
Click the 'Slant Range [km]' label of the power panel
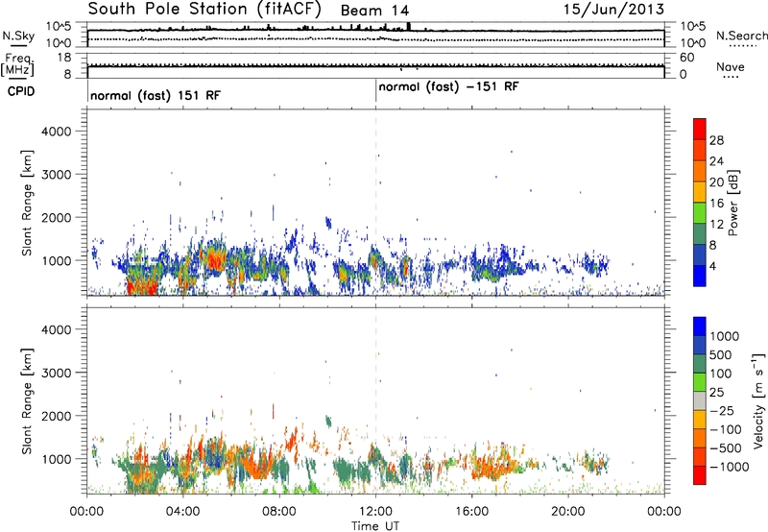(x=27, y=203)
